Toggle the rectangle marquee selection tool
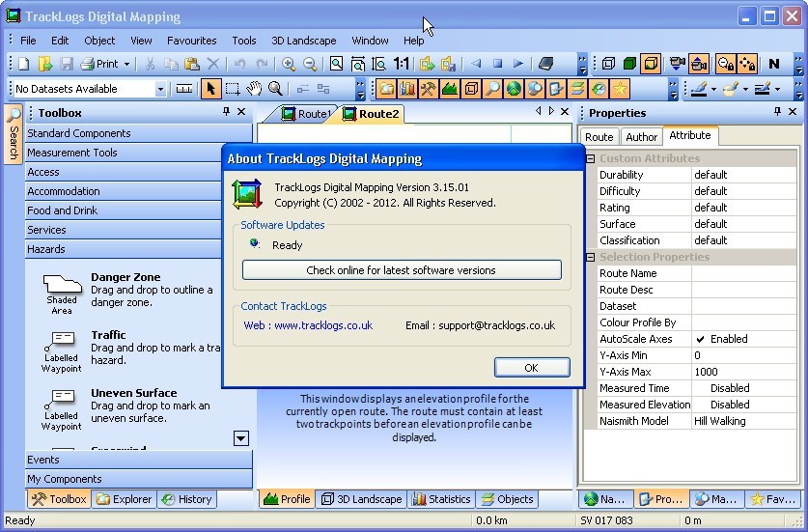Viewport: 808px width, 532px height. 233,89
